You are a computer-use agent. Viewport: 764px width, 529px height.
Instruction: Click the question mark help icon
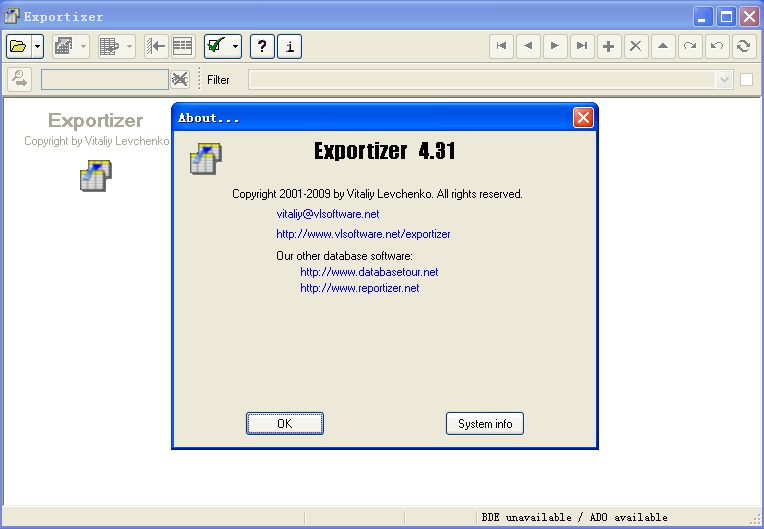point(262,47)
